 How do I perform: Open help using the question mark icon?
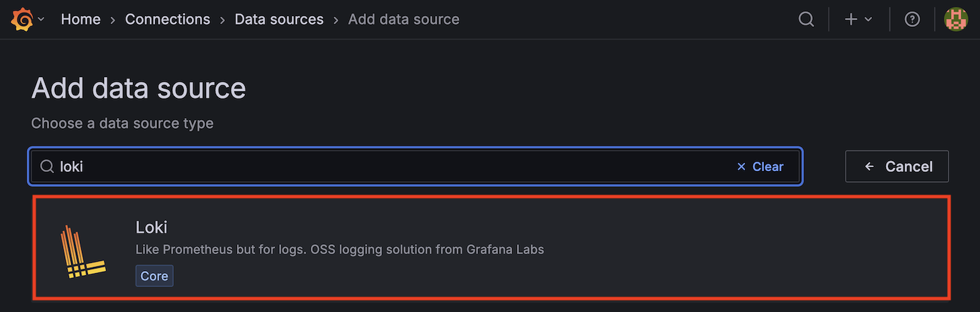point(912,19)
